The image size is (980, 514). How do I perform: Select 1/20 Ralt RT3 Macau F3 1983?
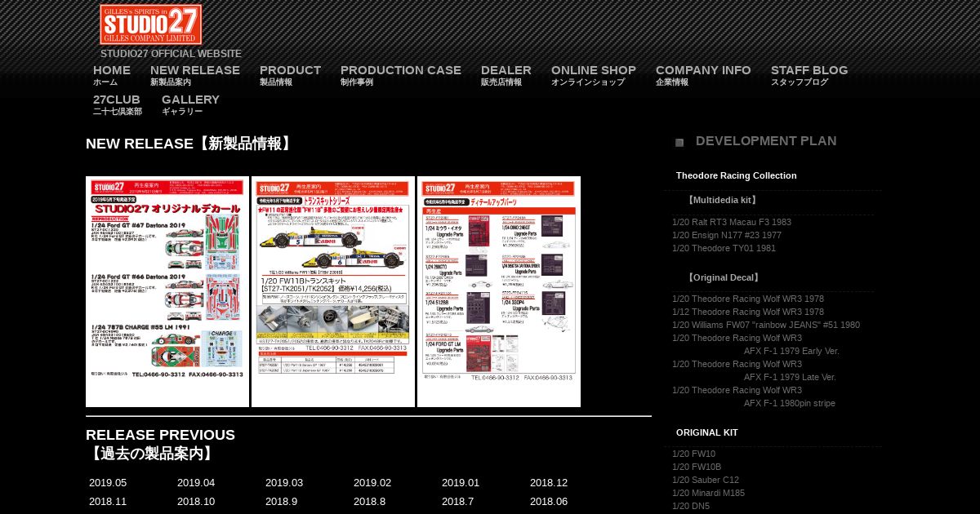point(732,222)
